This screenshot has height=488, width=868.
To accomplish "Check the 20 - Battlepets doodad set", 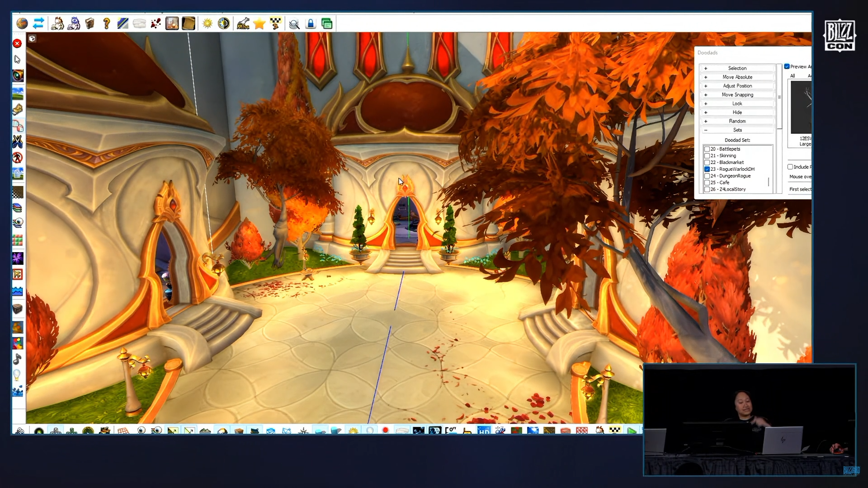I will click(x=707, y=149).
